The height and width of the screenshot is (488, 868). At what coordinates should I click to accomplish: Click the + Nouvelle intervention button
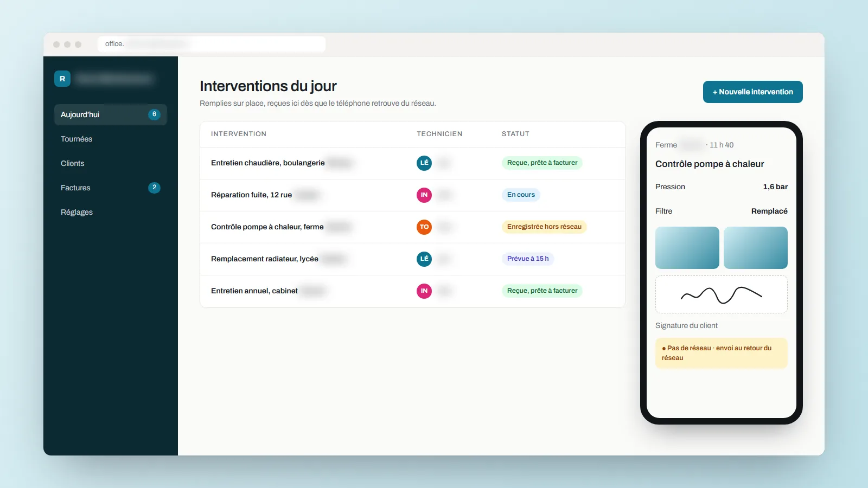[x=753, y=92]
